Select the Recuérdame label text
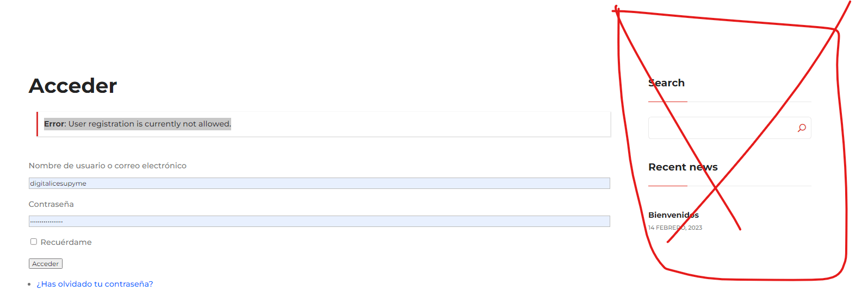This screenshot has width=868, height=297. pos(66,242)
